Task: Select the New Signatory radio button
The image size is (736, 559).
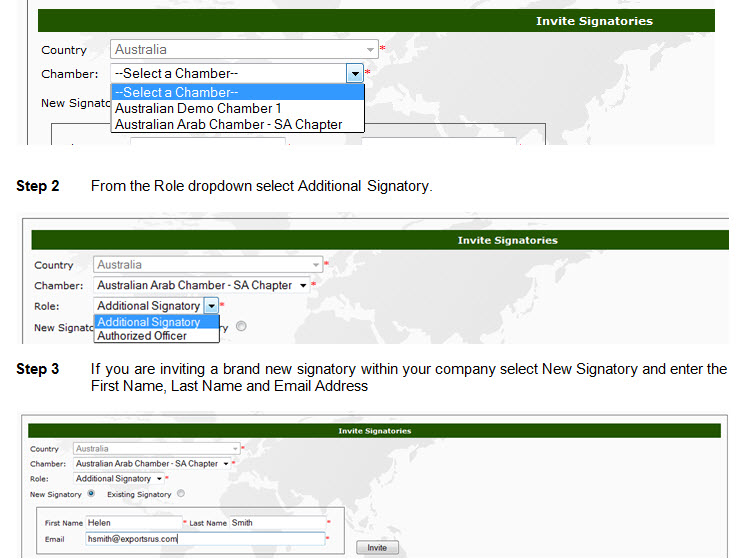Action: tap(91, 494)
